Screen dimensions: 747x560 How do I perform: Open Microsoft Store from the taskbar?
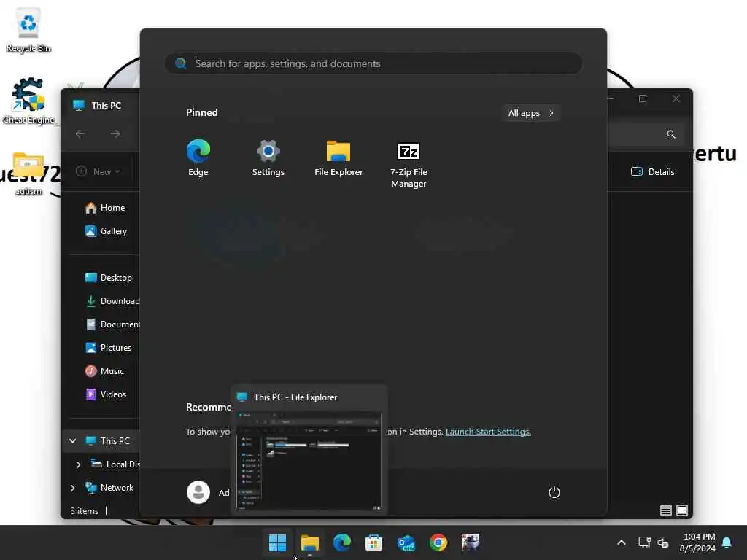tap(373, 542)
